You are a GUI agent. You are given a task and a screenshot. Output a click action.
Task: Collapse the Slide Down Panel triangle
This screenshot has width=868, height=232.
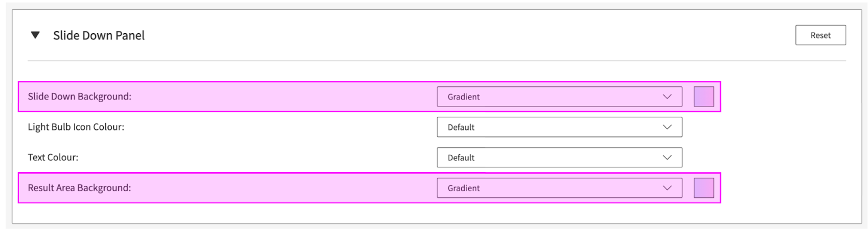coord(35,35)
